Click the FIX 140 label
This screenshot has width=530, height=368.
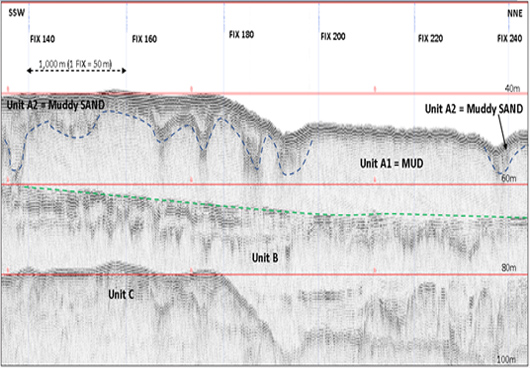point(43,39)
